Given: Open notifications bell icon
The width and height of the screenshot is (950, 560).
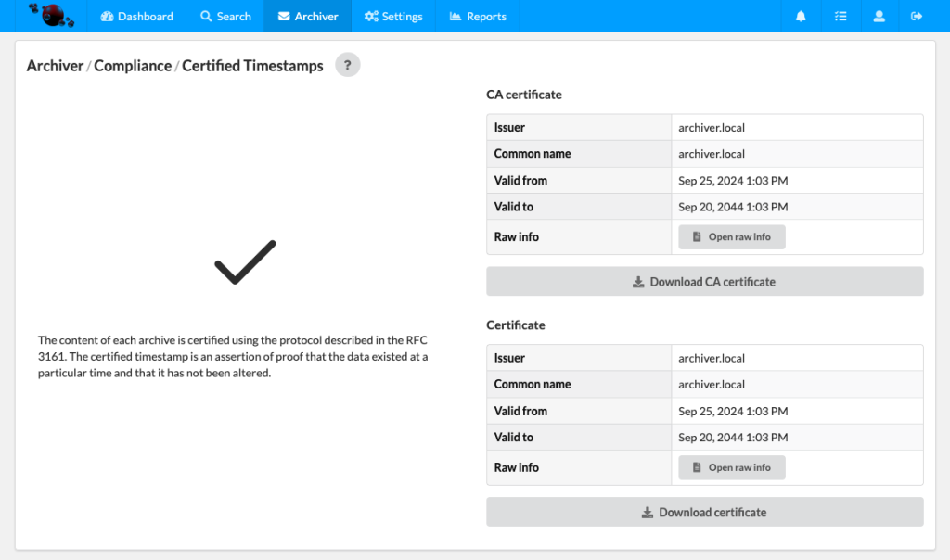Looking at the screenshot, I should (801, 16).
